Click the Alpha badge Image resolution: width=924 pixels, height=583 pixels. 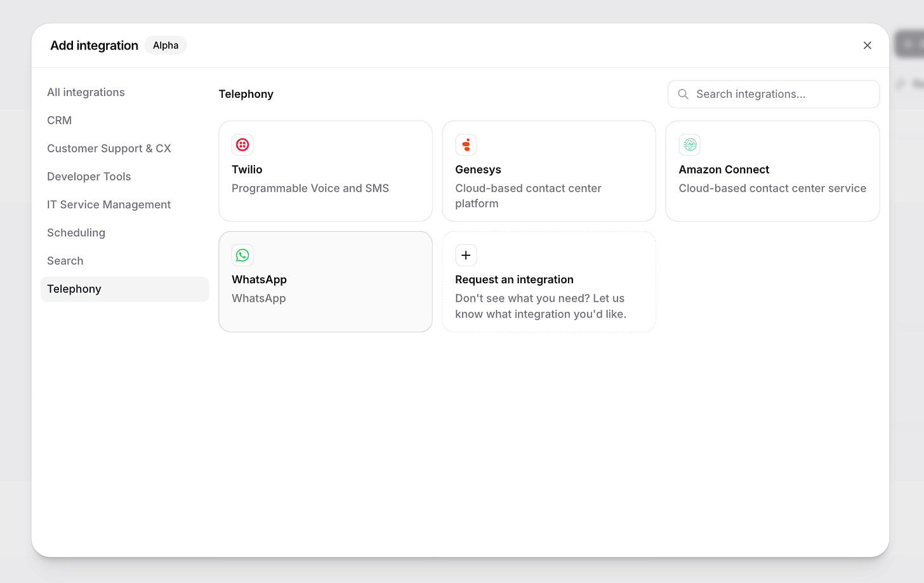[x=166, y=46]
